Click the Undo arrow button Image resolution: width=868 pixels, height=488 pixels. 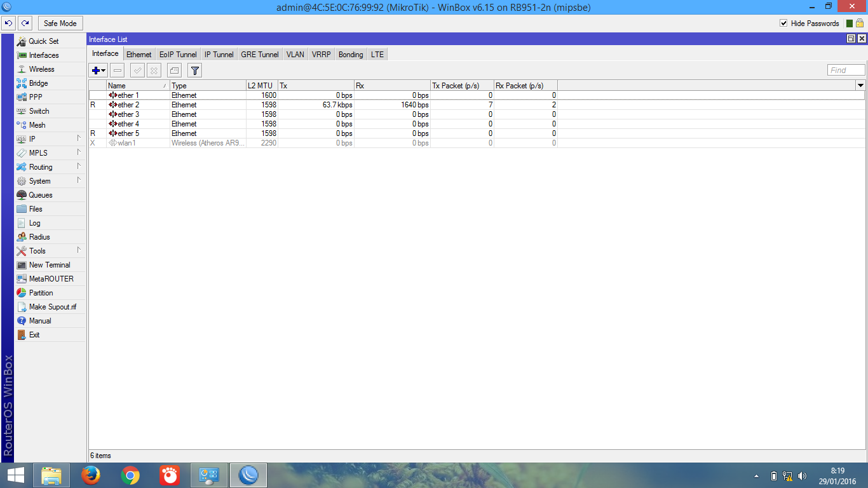(8, 24)
